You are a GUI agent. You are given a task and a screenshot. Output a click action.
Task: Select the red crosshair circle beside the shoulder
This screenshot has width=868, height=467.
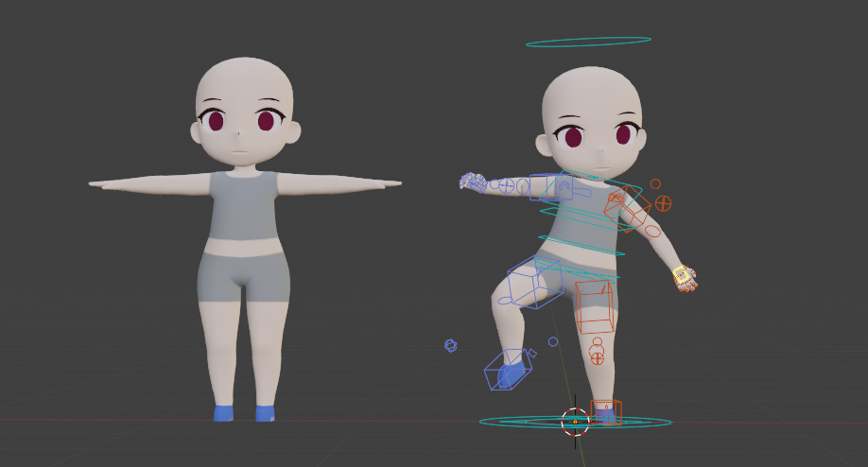click(x=663, y=203)
